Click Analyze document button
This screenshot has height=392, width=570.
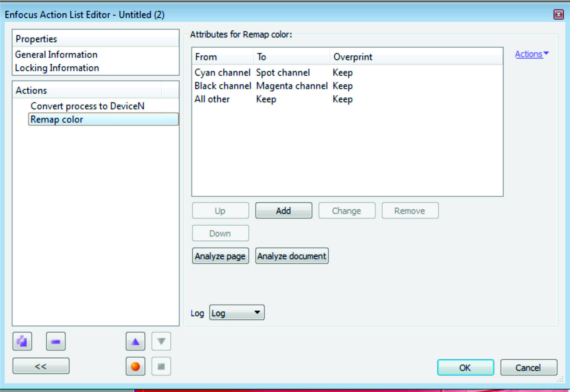pyautogui.click(x=292, y=256)
